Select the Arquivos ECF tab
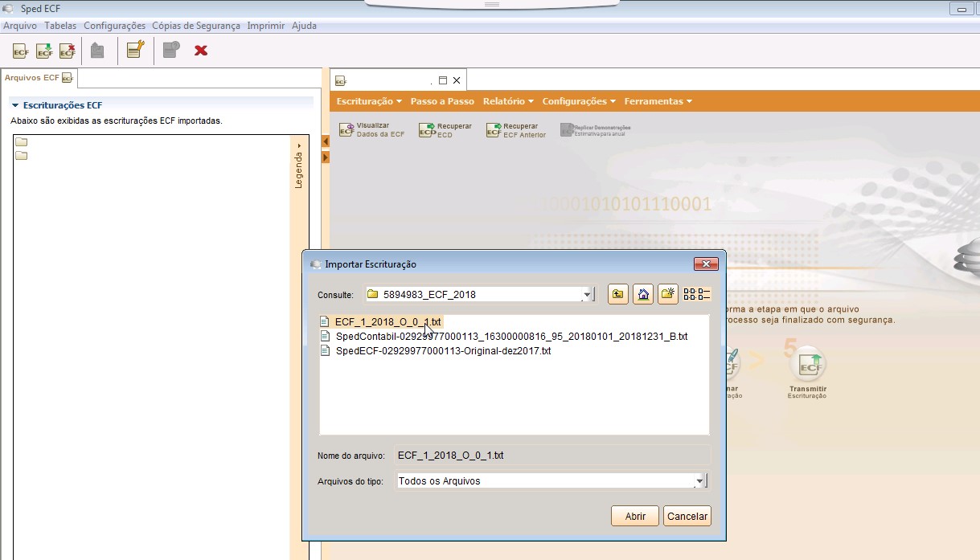 coord(39,78)
